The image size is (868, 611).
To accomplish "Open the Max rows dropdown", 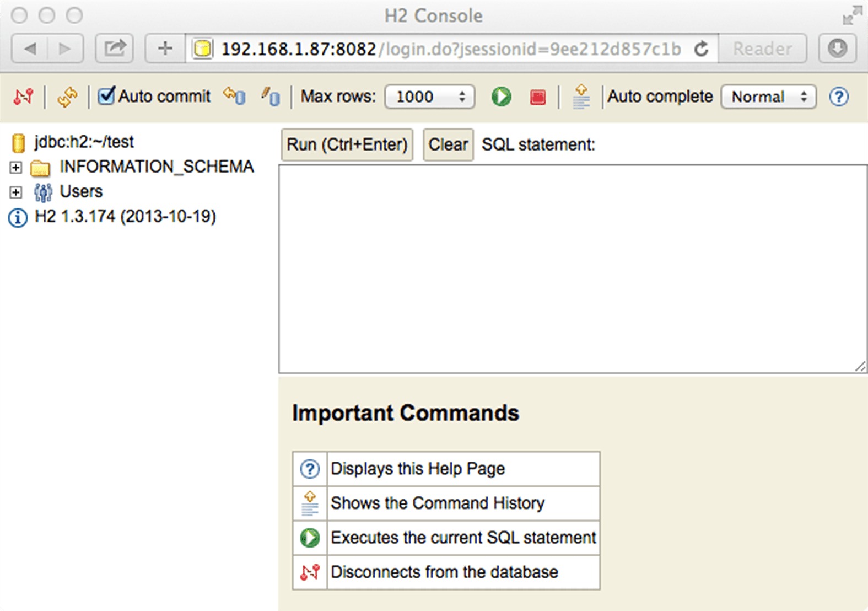I will pyautogui.click(x=429, y=97).
